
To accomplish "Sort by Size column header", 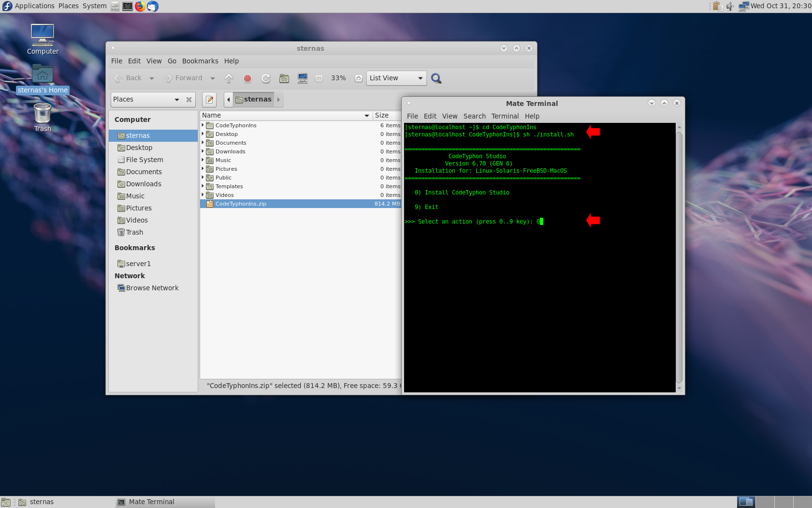I will [x=387, y=116].
